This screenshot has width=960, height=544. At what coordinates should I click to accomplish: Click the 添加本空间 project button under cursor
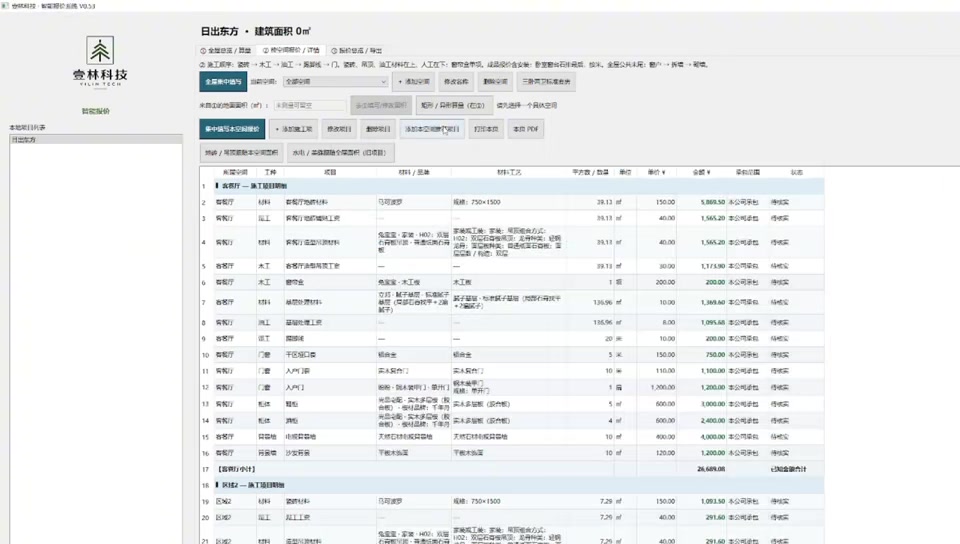[x=432, y=129]
